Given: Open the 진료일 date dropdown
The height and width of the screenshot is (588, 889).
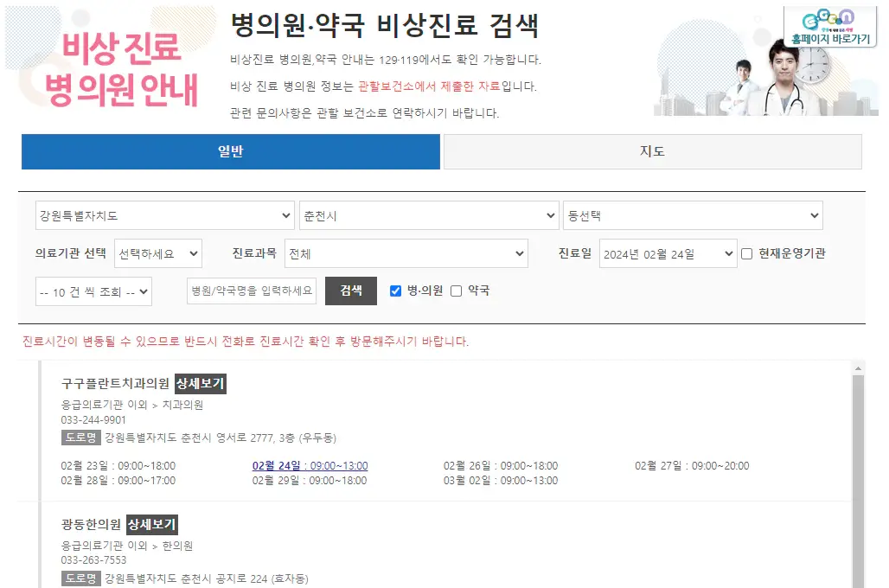Looking at the screenshot, I should click(x=668, y=253).
